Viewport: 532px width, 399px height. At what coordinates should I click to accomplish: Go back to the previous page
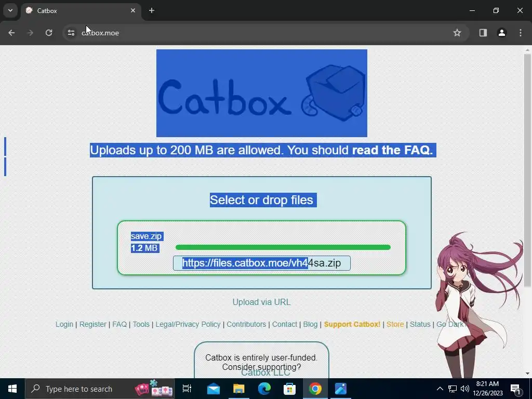click(11, 33)
